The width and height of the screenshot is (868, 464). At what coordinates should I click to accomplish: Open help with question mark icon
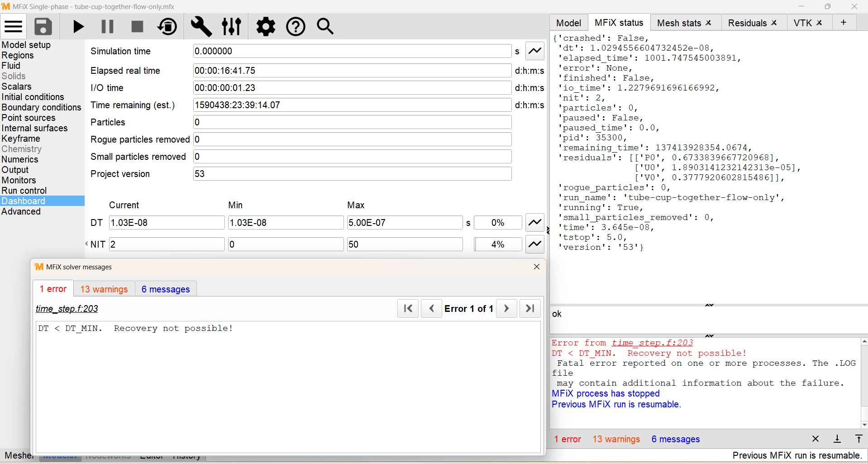[x=296, y=27]
